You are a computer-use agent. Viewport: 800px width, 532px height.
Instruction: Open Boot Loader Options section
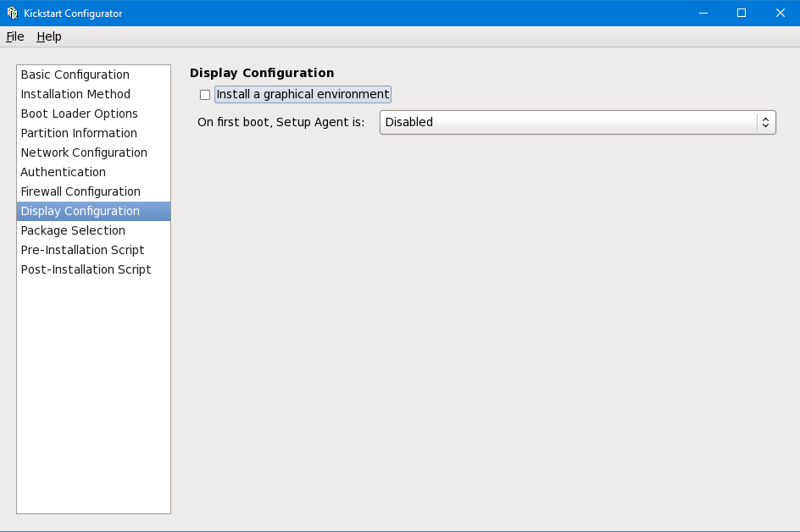pos(79,114)
